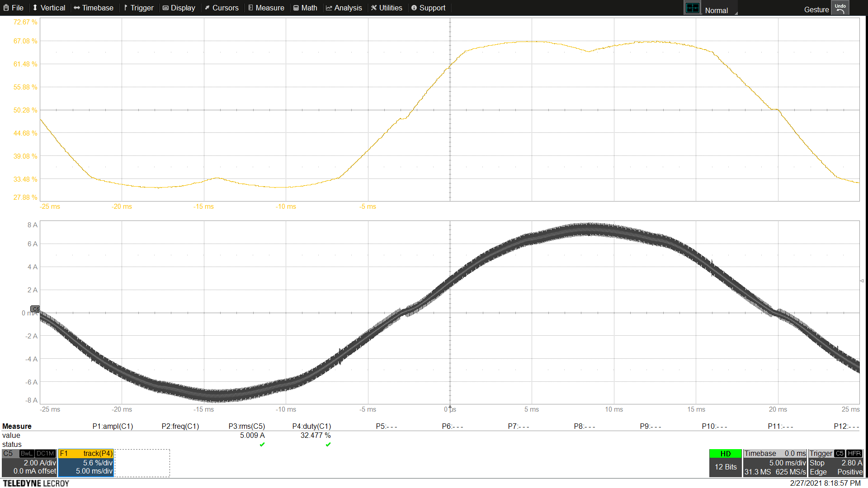Click the Measure table header label
The image size is (868, 488).
click(17, 426)
